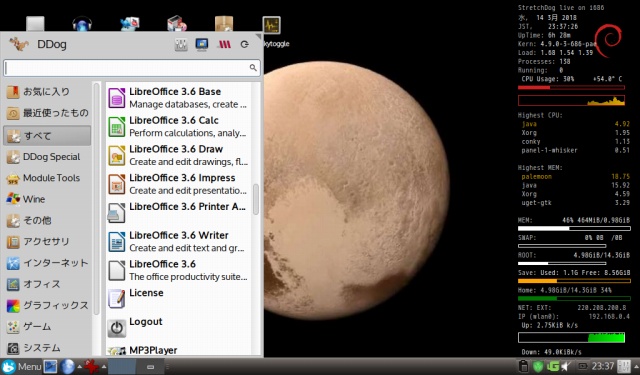Open the グラフィックス category
Image resolution: width=640 pixels, height=375 pixels.
pos(47,305)
